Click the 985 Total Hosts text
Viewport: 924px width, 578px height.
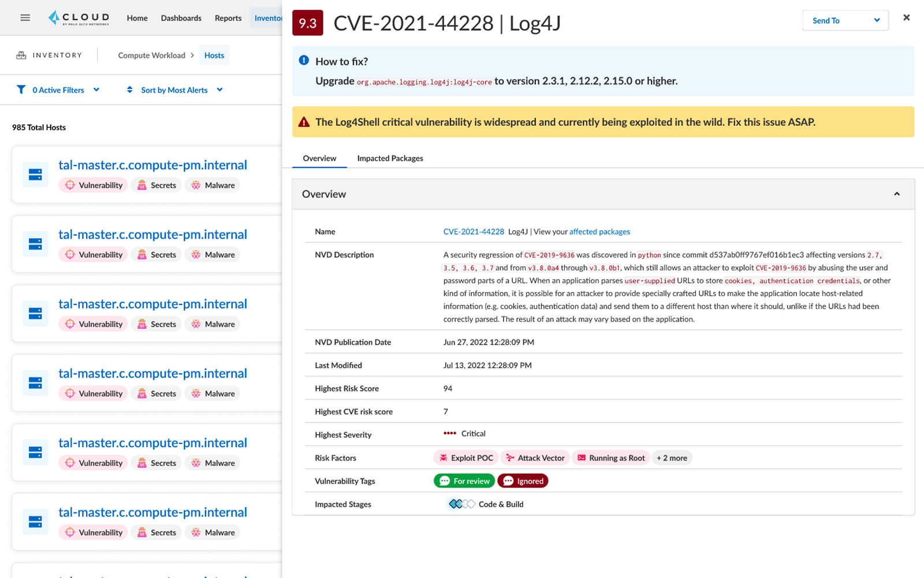[x=39, y=127]
